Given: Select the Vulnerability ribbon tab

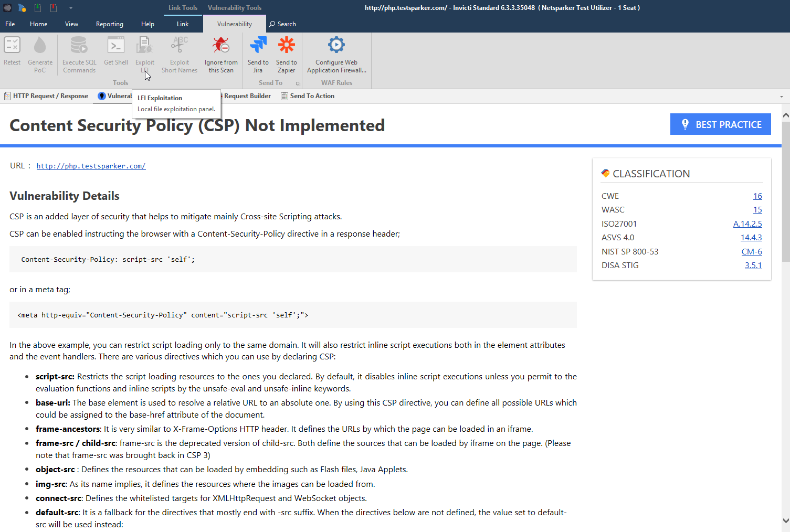Looking at the screenshot, I should (235, 24).
